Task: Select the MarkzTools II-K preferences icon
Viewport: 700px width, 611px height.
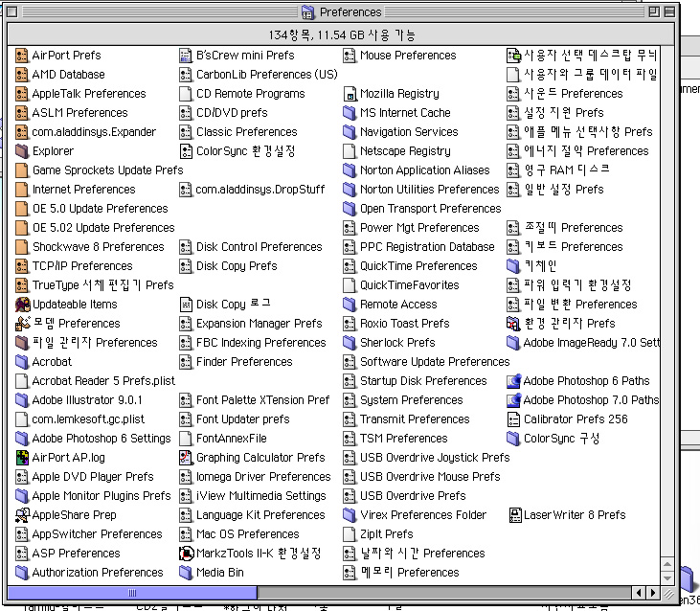Action: (x=187, y=554)
